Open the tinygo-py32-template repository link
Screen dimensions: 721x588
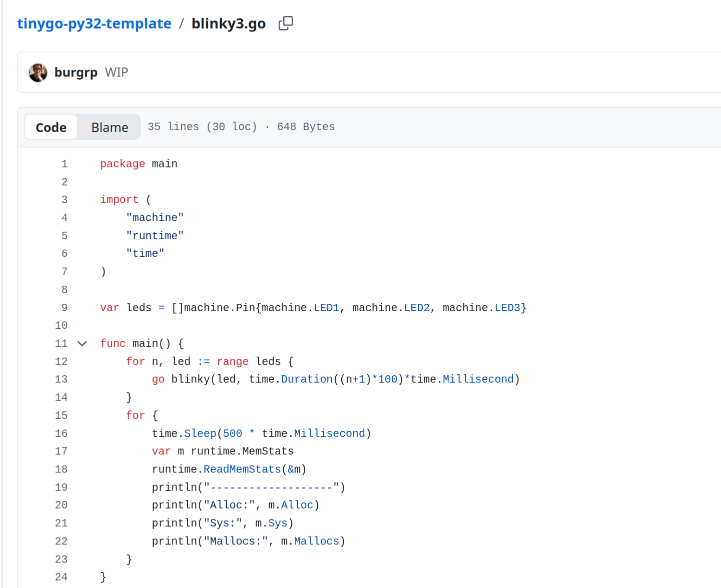[94, 24]
